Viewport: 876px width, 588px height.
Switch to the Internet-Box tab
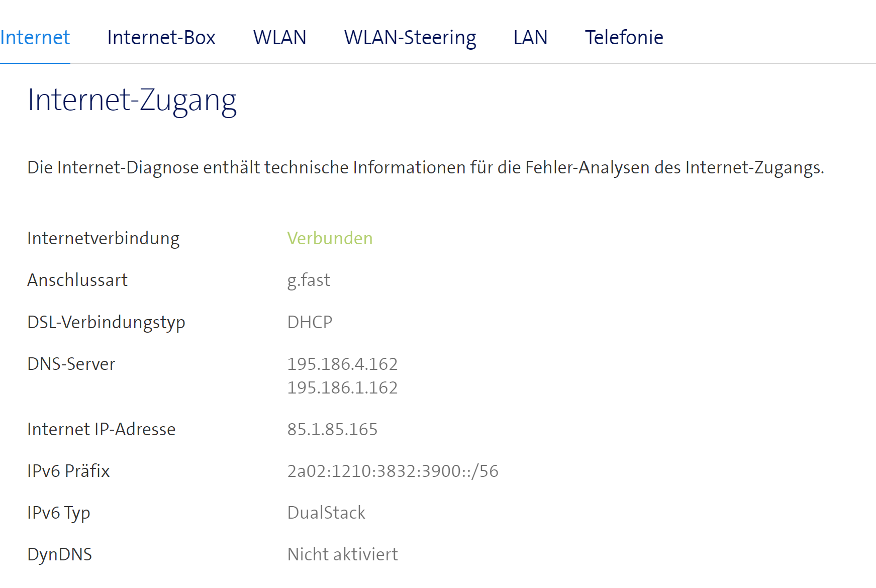[161, 37]
